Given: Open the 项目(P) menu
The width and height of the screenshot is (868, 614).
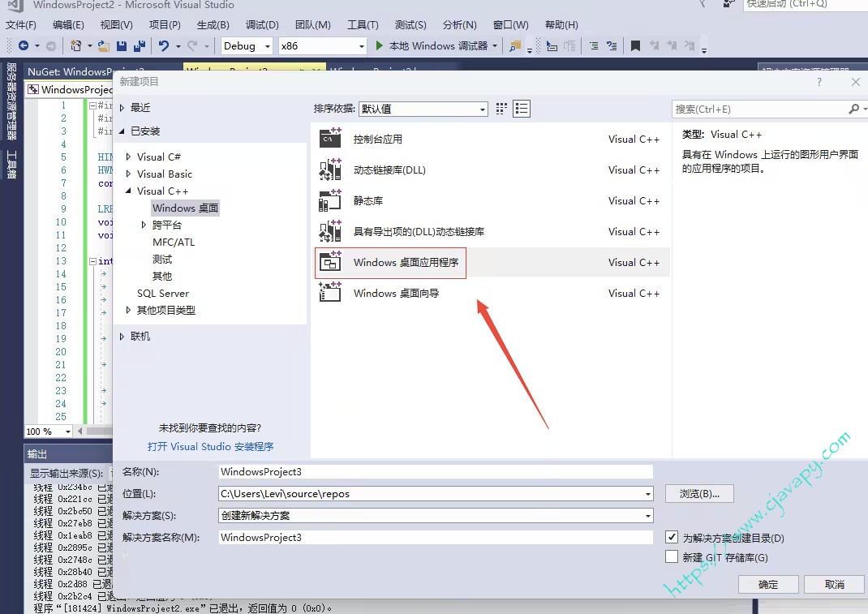Looking at the screenshot, I should coord(165,25).
